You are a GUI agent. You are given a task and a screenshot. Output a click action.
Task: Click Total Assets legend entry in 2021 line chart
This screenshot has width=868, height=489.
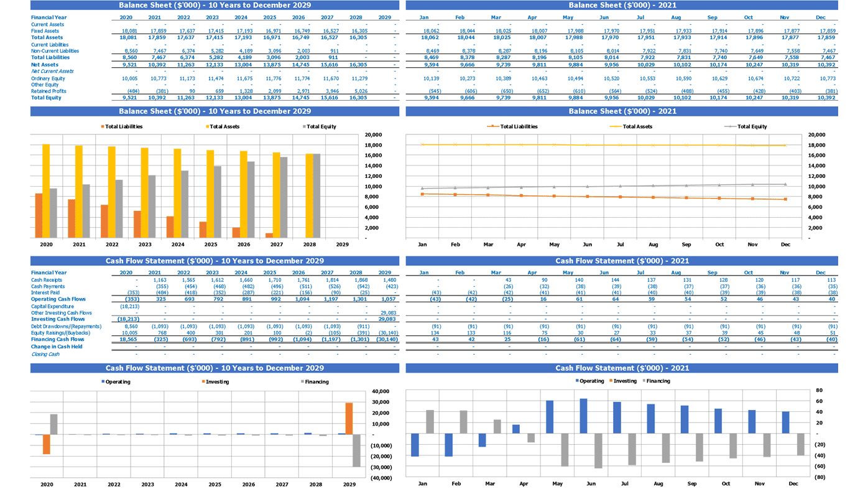point(632,126)
